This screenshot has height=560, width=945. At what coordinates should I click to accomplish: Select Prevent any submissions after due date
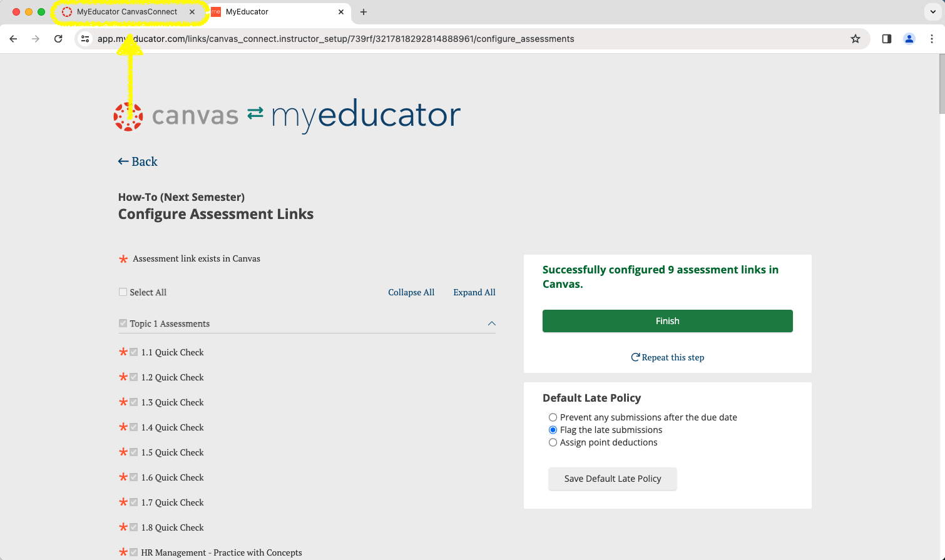pyautogui.click(x=553, y=417)
